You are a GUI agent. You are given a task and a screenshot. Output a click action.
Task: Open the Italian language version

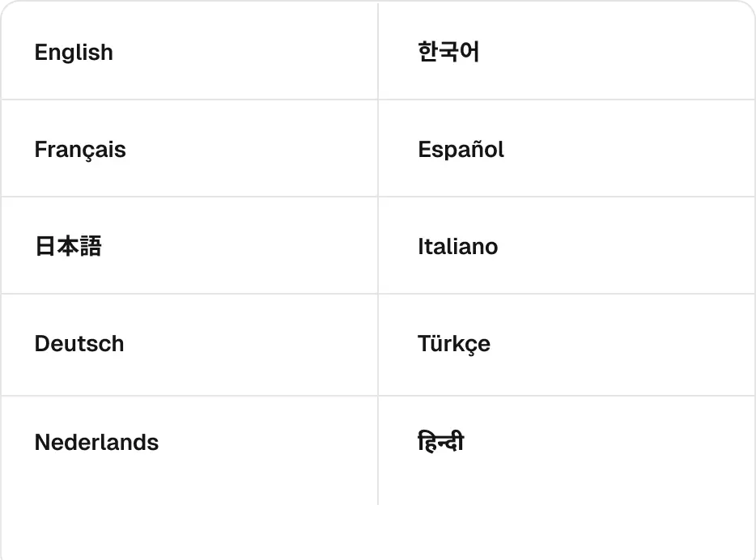[x=457, y=247]
